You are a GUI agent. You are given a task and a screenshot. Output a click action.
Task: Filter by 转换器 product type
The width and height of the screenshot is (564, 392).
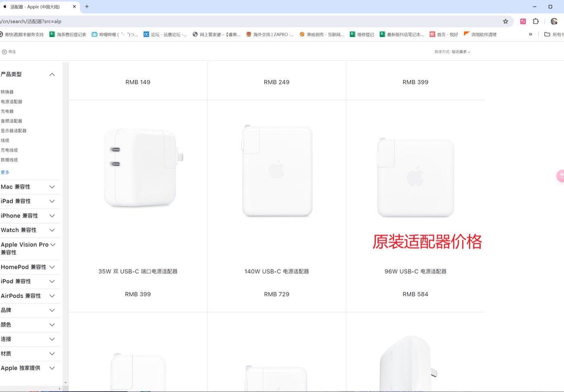(x=7, y=92)
